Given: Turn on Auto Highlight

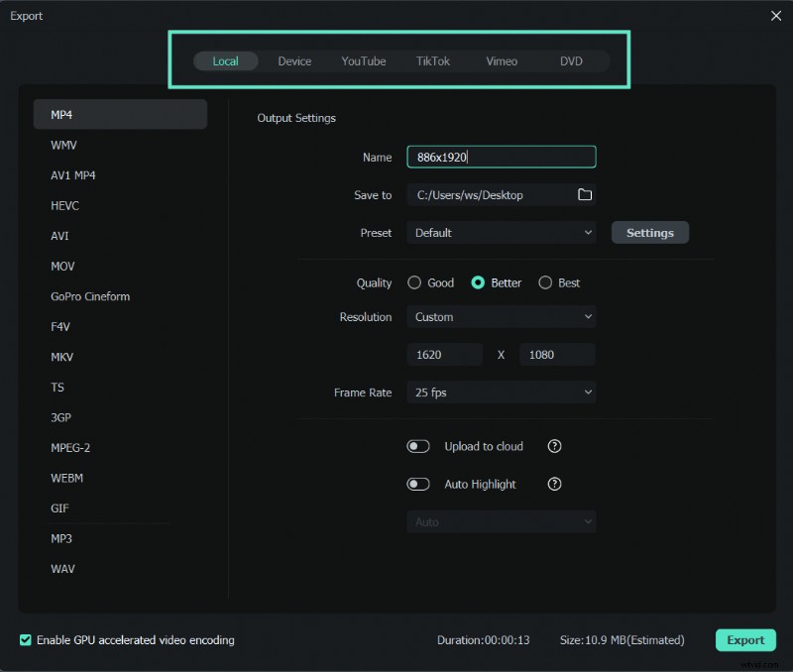Looking at the screenshot, I should (418, 484).
